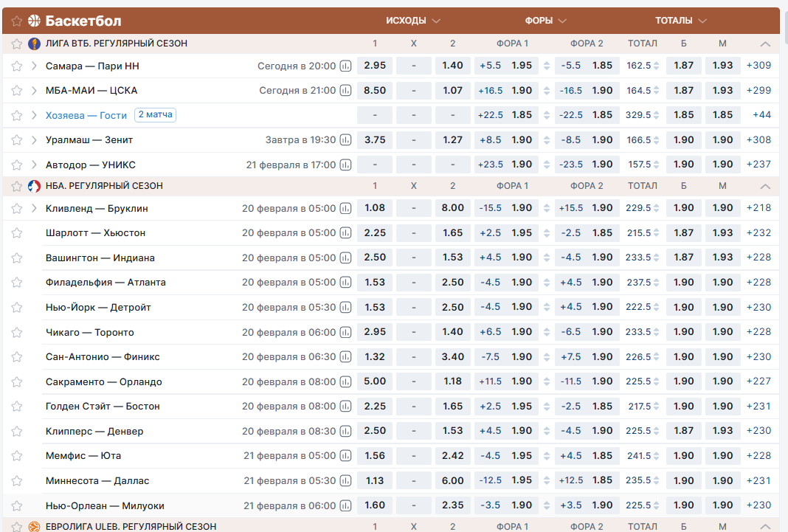Open the Исходы dropdown in header
Screen dimensions: 788x532
tap(413, 21)
